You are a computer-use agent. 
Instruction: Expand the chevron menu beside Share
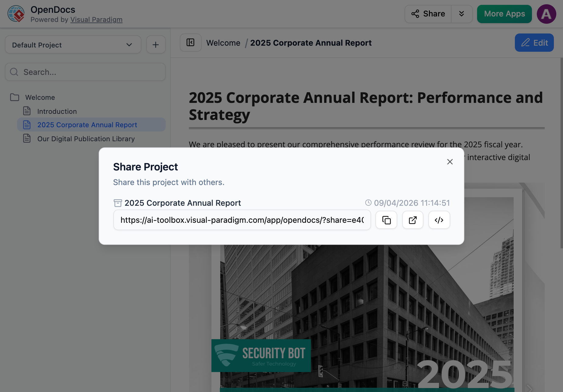point(462,14)
